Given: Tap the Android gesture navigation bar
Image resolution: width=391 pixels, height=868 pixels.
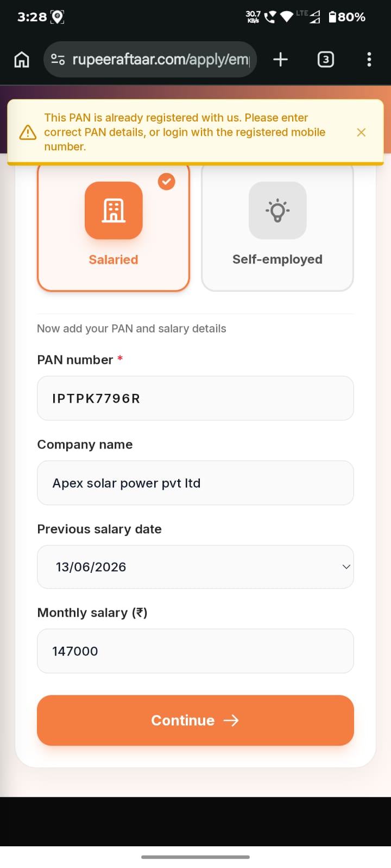Looking at the screenshot, I should tap(195, 857).
